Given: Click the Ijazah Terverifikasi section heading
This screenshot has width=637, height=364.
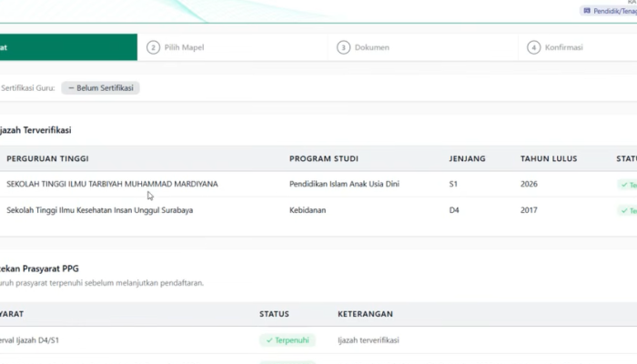Looking at the screenshot, I should pos(35,130).
